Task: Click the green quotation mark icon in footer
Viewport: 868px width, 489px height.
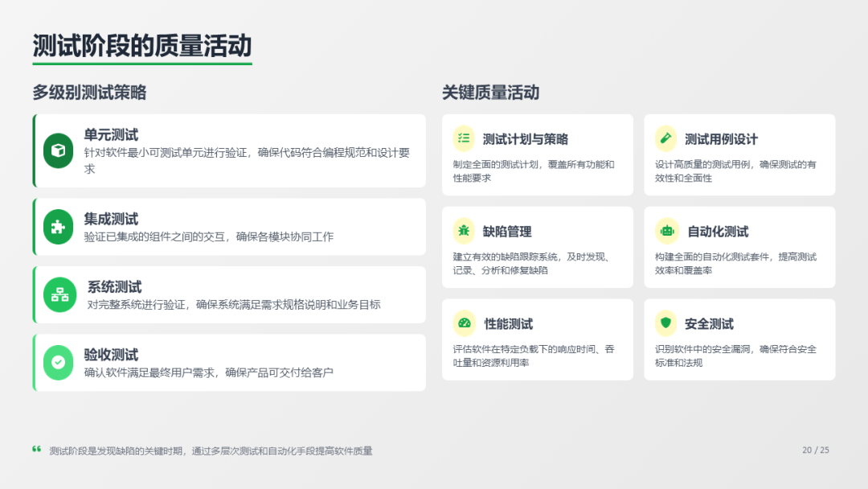Action: coord(36,450)
